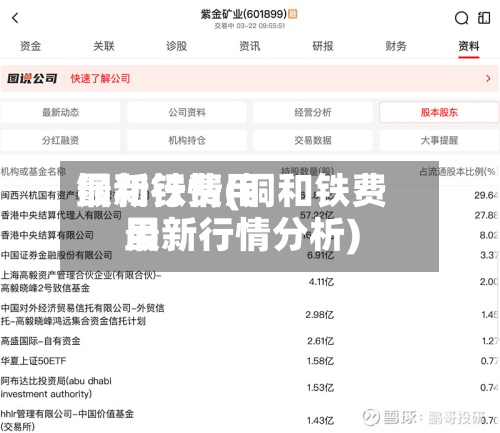
Task: Select row 高盛国际-自有资金
Action: [250, 341]
